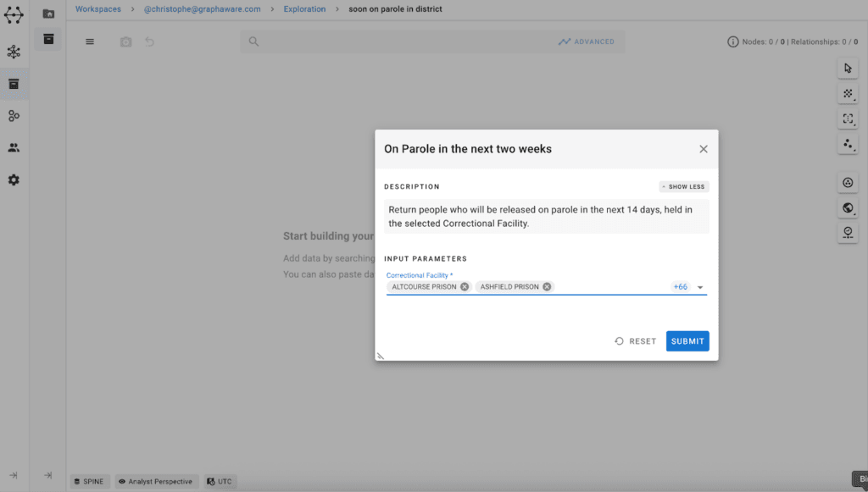Toggle the Analyst Perspective chip
The image size is (868, 492).
click(157, 482)
